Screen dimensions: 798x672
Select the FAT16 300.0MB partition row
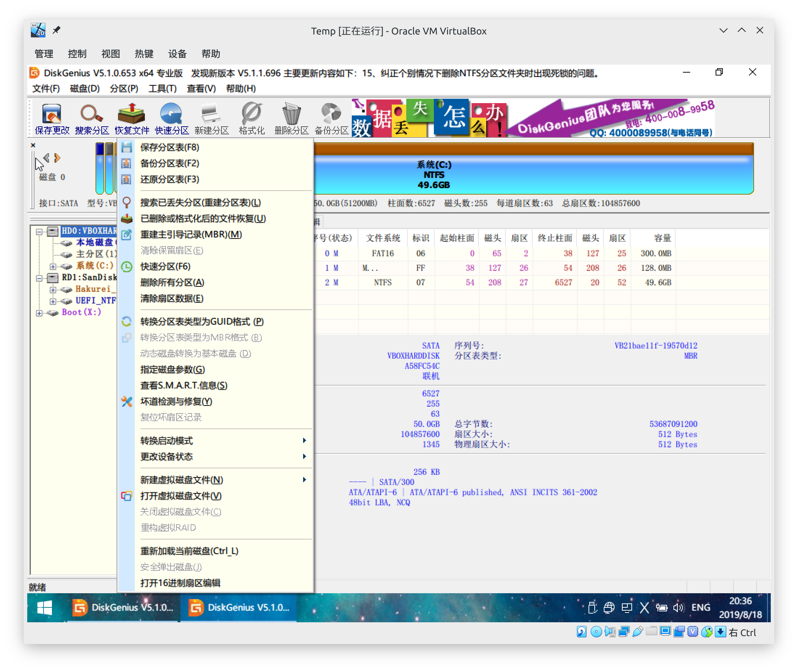pyautogui.click(x=494, y=253)
